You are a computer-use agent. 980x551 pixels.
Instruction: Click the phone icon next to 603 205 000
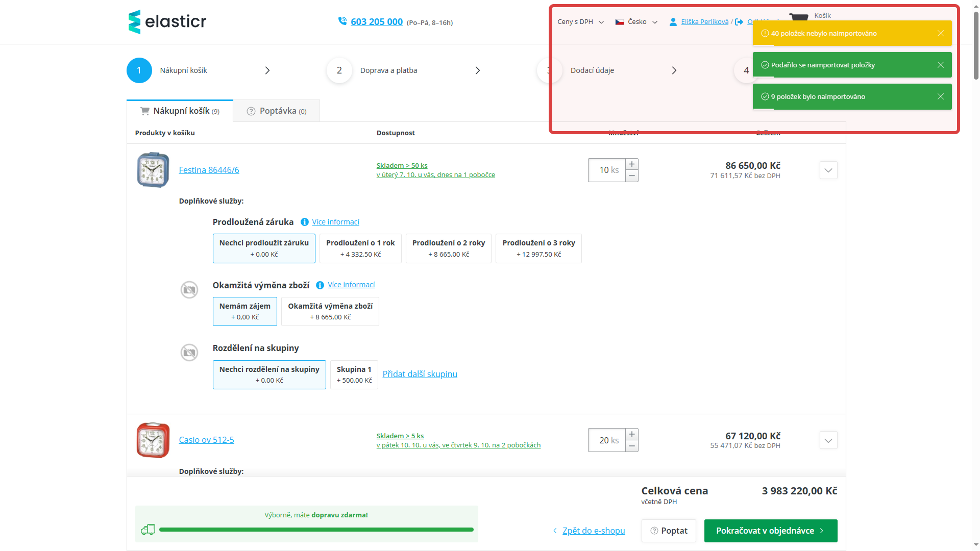point(342,21)
